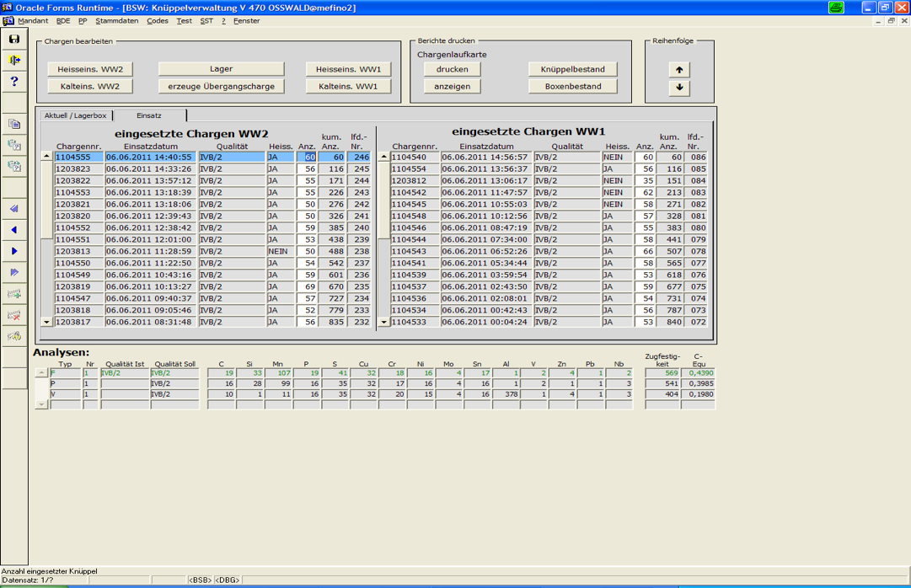Screen dimensions: 911x588
Task: Select Chargennr. 1203823 in WW2 table
Action: [78, 169]
